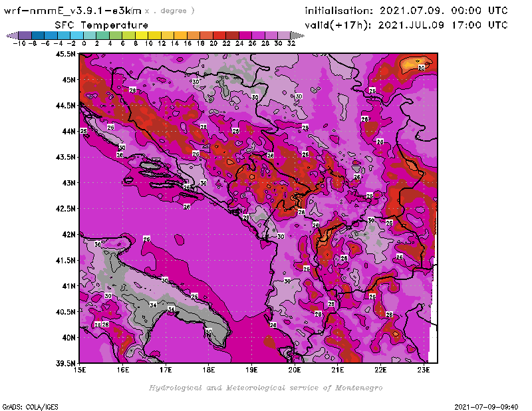Select the '22E' longitude axis label
Viewport: 532px width, 411px height.
coord(380,370)
